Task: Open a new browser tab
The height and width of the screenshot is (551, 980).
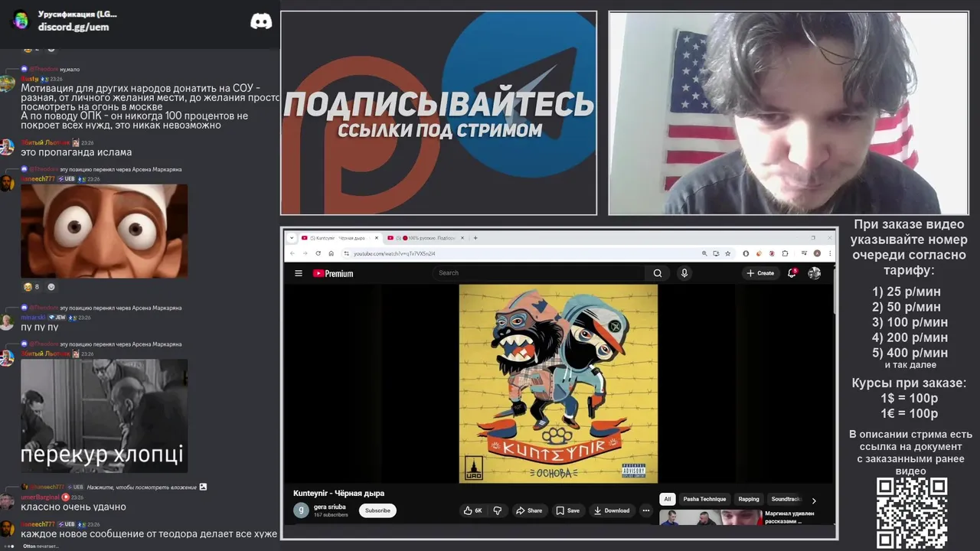Action: [x=475, y=238]
